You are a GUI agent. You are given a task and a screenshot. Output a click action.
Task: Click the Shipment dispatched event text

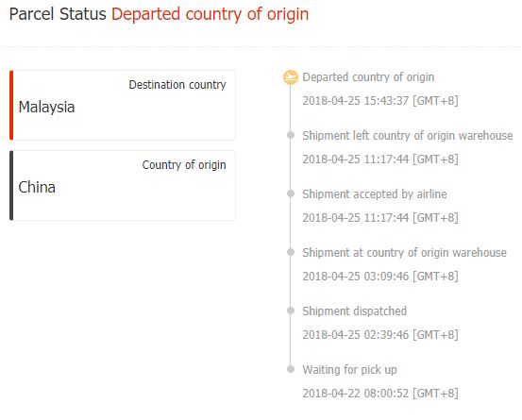(x=355, y=311)
